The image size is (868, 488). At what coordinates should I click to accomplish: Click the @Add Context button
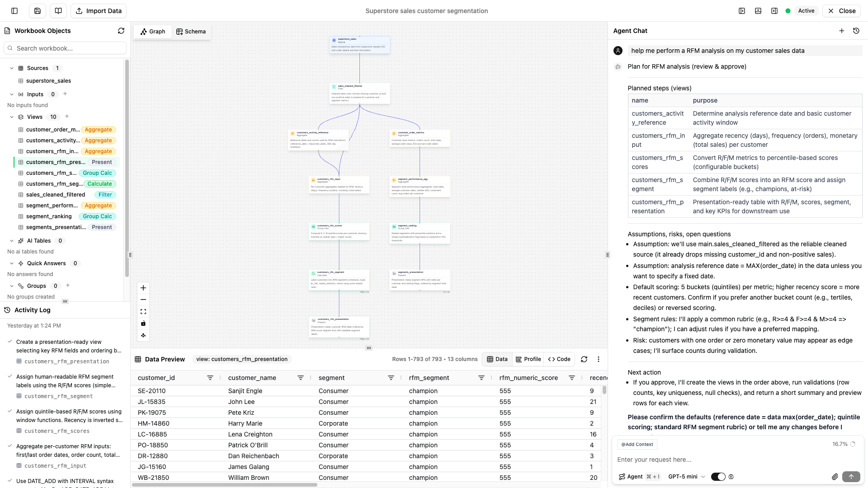point(636,444)
